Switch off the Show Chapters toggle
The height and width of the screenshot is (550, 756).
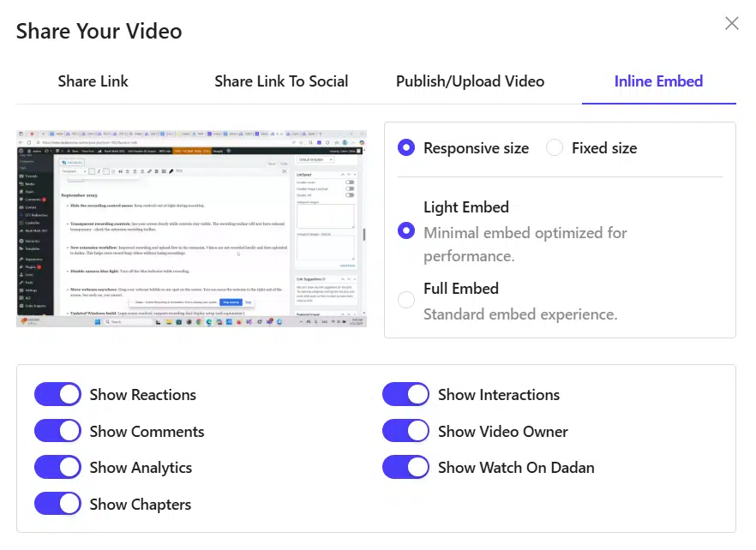click(x=57, y=504)
